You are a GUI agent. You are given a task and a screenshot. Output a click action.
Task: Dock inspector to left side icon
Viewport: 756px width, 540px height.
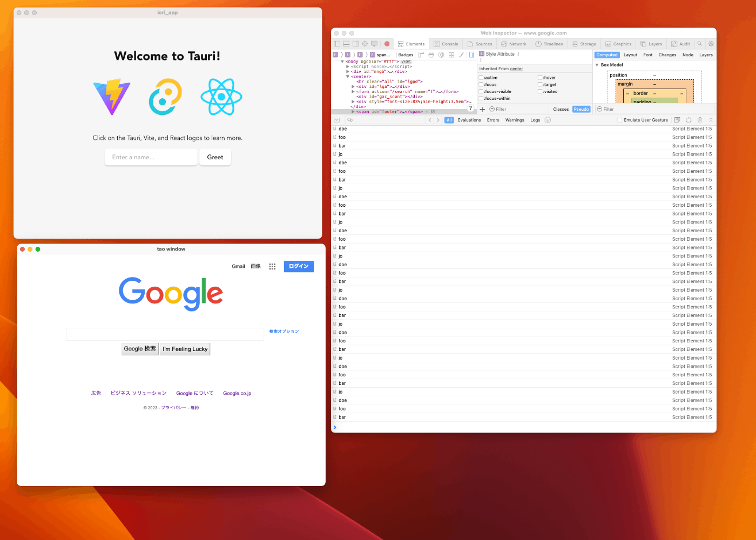coord(337,44)
